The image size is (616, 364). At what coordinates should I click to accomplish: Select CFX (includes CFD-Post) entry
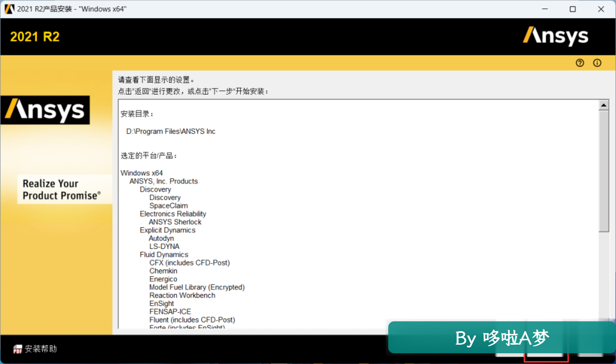coord(189,263)
